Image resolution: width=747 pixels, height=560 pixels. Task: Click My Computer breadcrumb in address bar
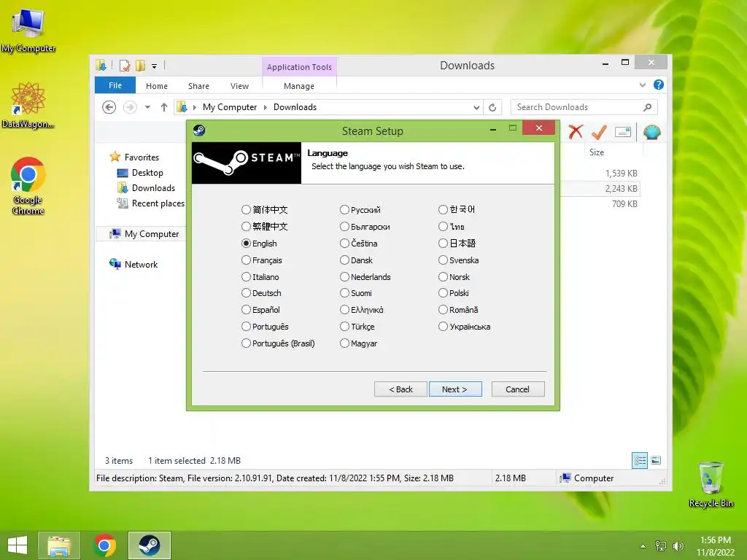tap(230, 107)
